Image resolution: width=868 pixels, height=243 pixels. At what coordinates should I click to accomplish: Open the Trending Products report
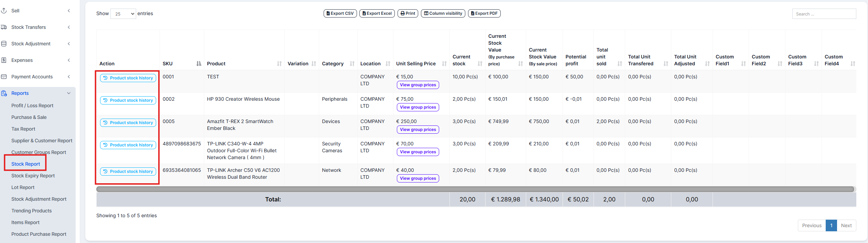point(31,211)
